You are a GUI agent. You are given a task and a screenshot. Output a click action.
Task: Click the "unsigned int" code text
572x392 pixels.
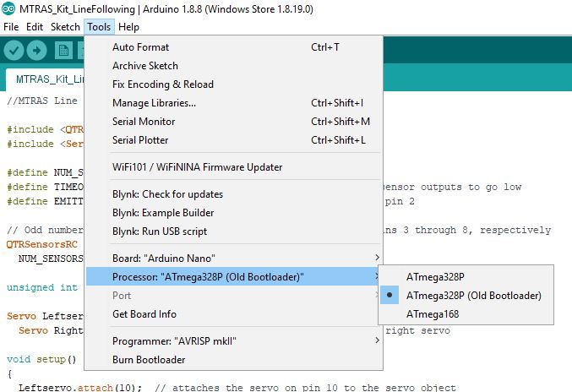point(42,287)
